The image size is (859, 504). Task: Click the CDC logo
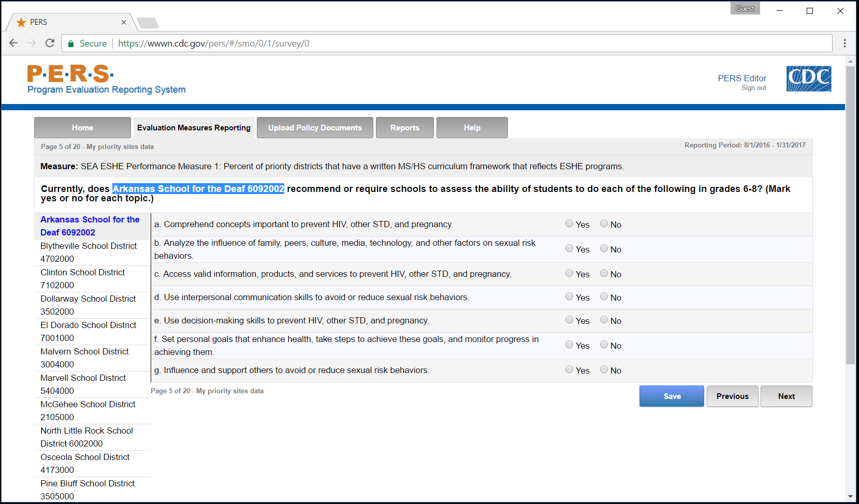tap(808, 79)
